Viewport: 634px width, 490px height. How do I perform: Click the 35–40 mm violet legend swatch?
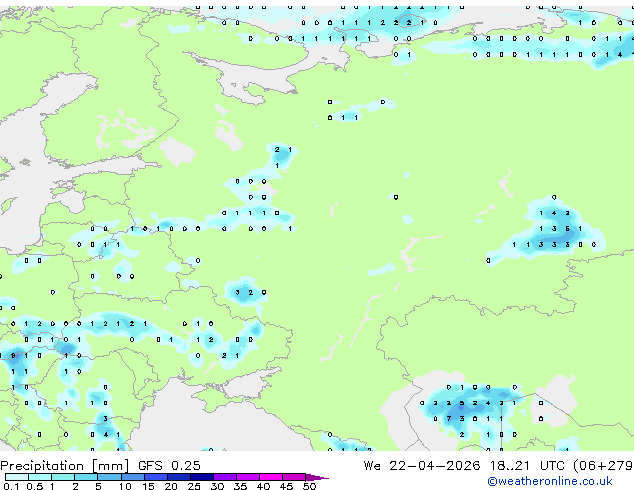(247, 477)
